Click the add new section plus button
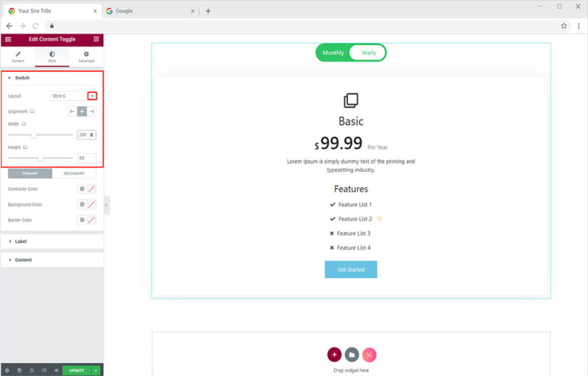This screenshot has height=376, width=588. 334,355
